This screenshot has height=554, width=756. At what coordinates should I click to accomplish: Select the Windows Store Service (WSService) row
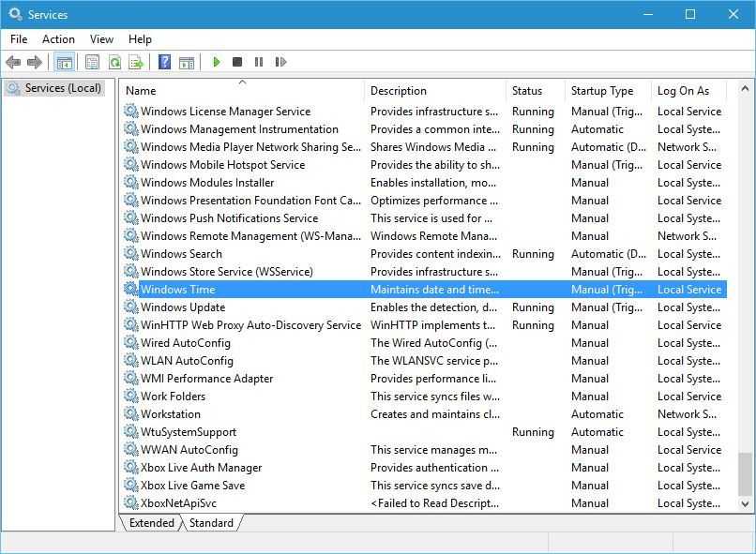tap(424, 272)
